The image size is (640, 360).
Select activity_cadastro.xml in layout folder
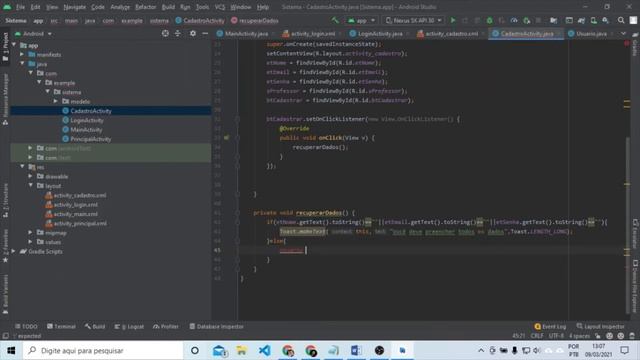(x=80, y=195)
